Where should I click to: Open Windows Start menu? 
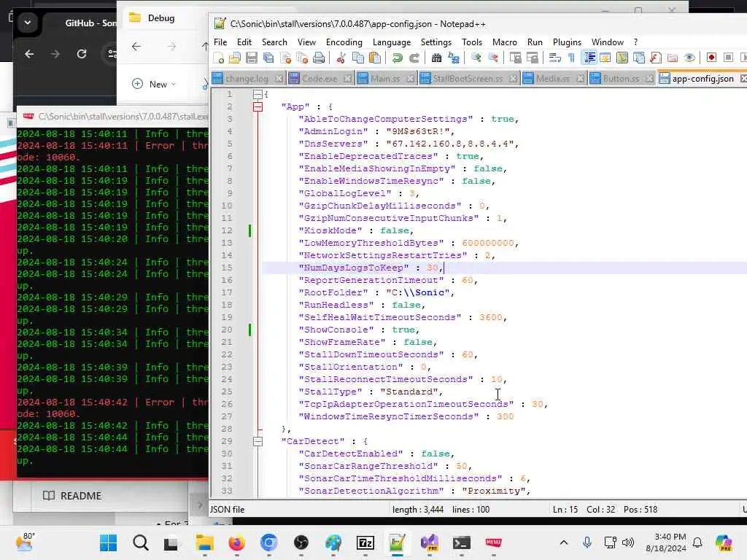click(108, 542)
